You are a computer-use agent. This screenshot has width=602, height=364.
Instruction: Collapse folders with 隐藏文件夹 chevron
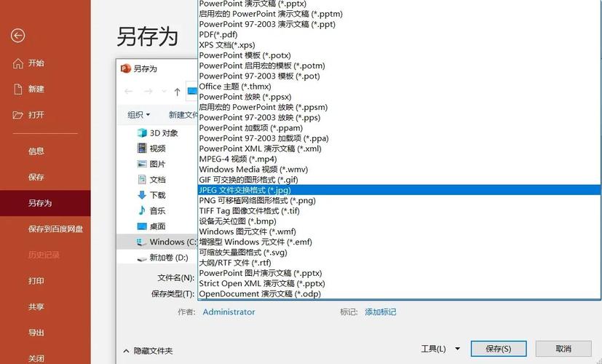[126, 351]
